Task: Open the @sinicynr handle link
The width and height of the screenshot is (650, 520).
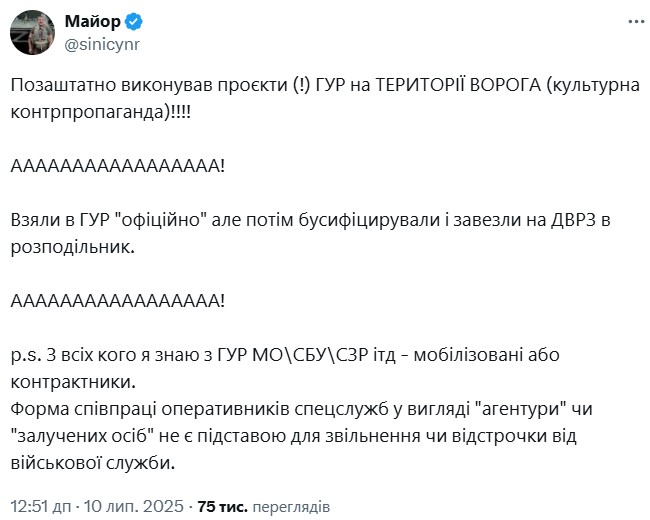Action: coord(105,44)
